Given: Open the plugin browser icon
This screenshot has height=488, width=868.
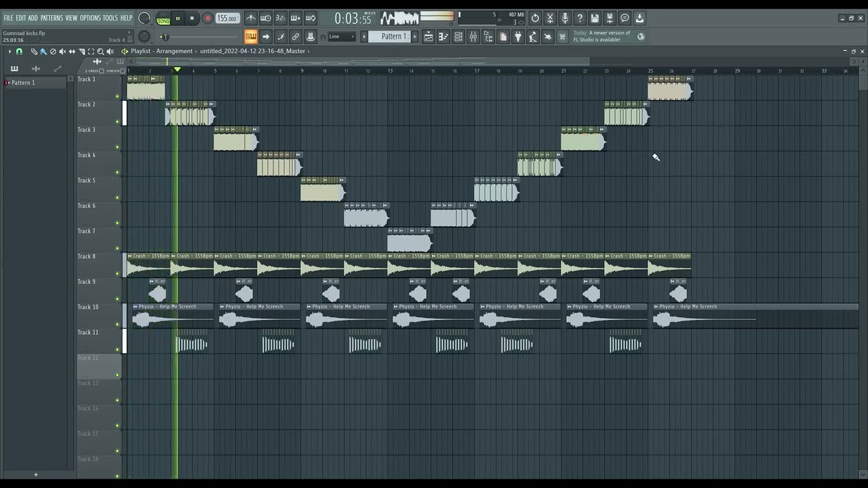Looking at the screenshot, I should [488, 37].
